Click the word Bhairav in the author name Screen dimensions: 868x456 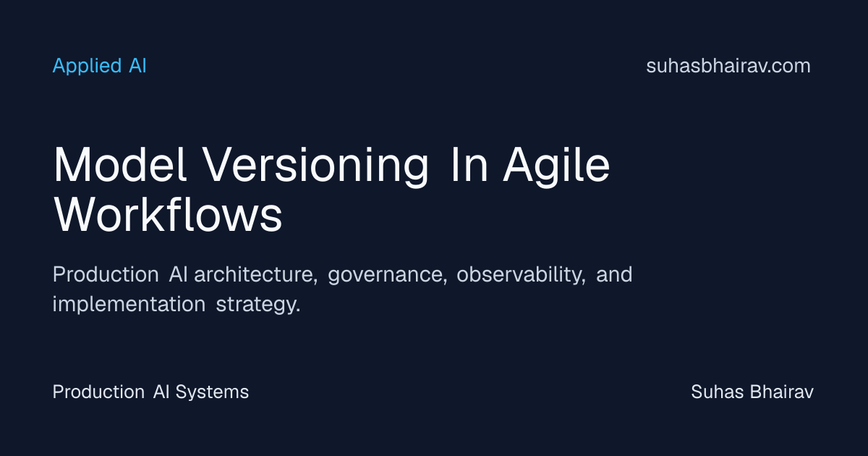tap(782, 392)
